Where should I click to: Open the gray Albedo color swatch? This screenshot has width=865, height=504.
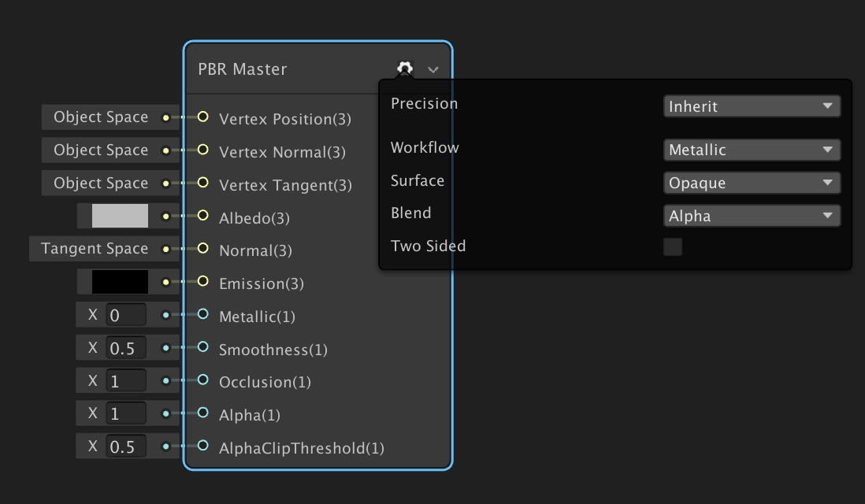coord(120,216)
